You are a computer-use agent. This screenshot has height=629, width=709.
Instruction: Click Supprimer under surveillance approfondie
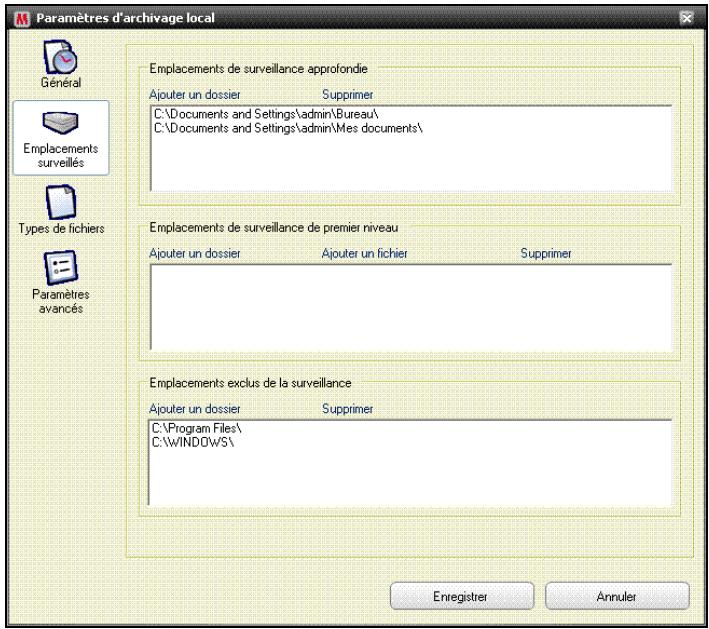coord(347,95)
